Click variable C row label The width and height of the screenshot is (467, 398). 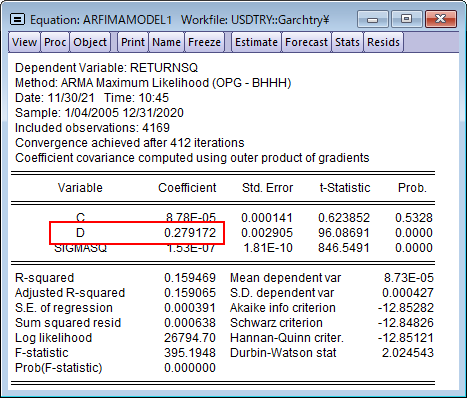coord(80,218)
